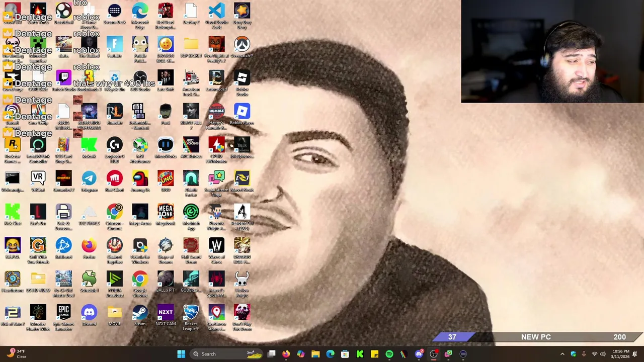The height and width of the screenshot is (362, 644).
Task: Select the Fortnite desktop icon
Action: pos(115,47)
